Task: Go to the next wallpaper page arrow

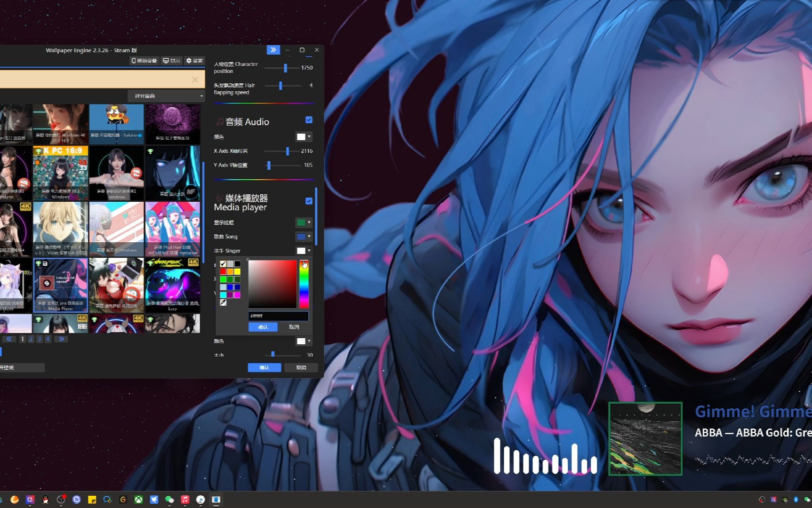Action: click(61, 339)
